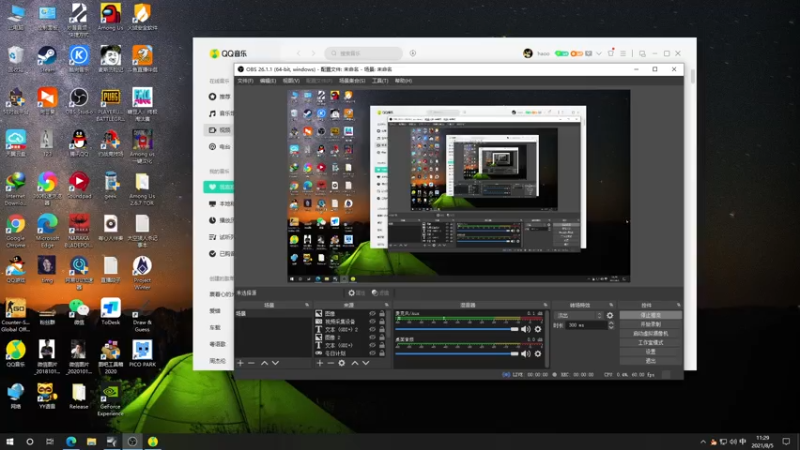Adjust the 300 ms duration spinner arrows
Screen dimensions: 800x450
611,325
